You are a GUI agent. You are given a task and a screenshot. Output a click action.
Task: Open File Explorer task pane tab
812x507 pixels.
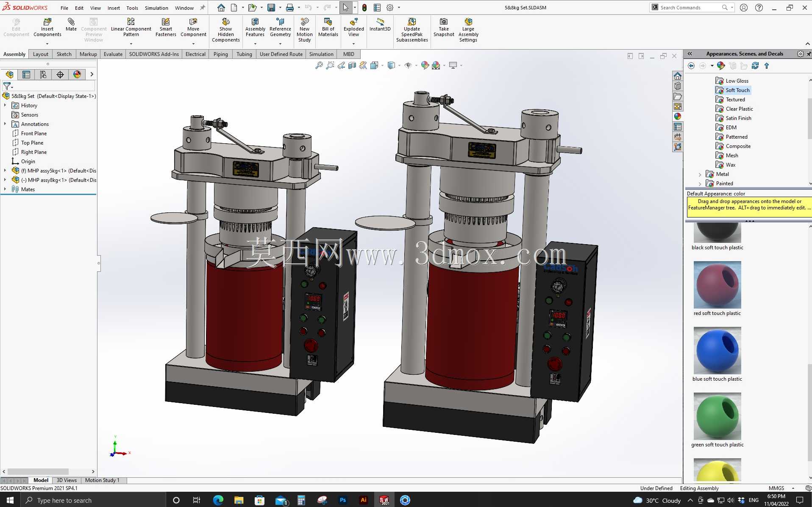click(678, 96)
